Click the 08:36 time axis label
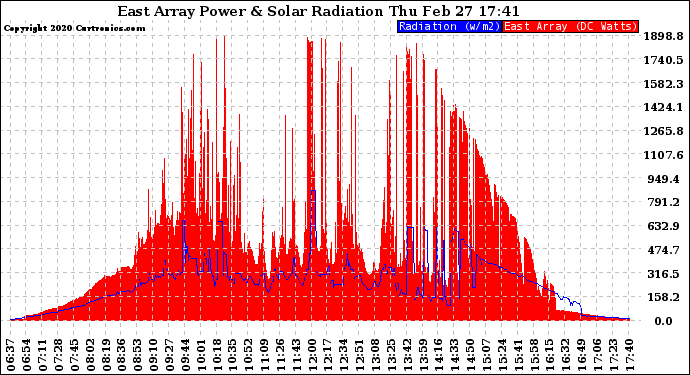The image size is (690, 375). point(121,355)
